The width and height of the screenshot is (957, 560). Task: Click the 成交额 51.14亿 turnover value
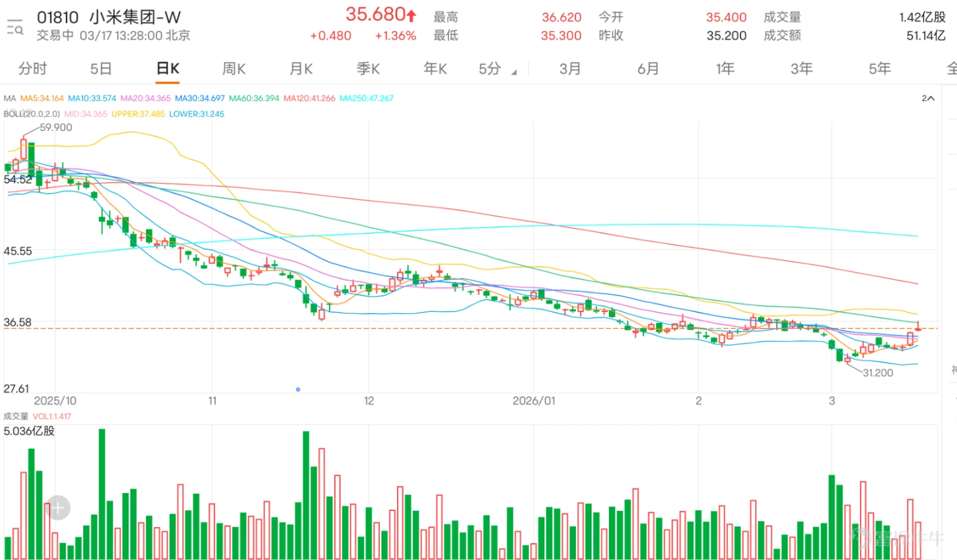(926, 36)
